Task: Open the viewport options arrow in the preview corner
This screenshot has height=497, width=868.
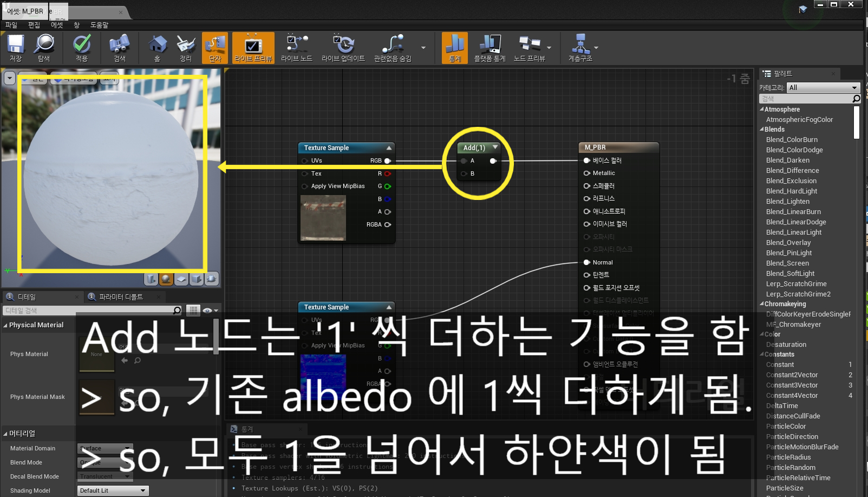Action: tap(10, 78)
